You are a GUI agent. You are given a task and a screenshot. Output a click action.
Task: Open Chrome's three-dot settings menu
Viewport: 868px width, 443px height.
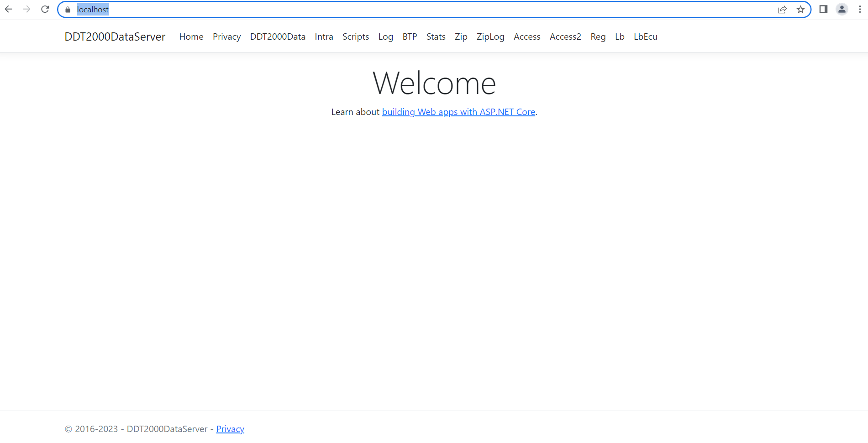(860, 9)
